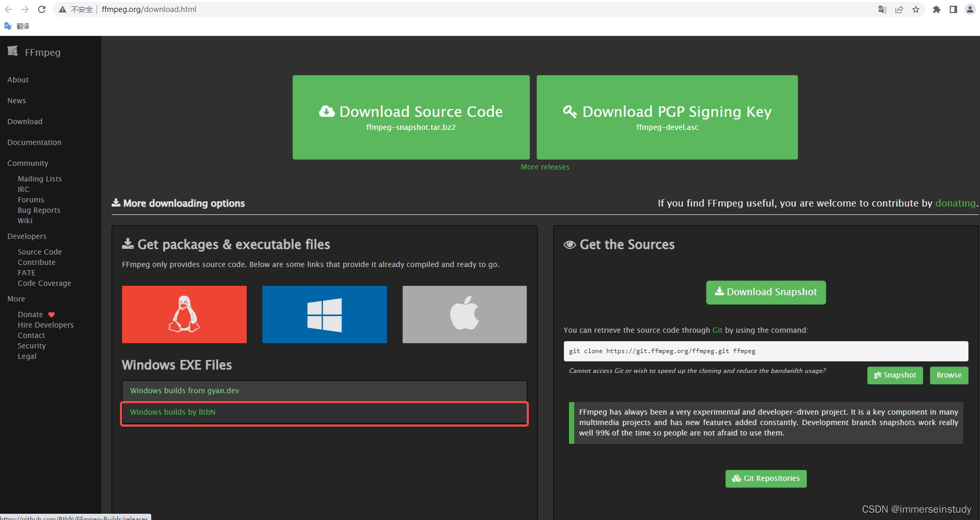
Task: Reload the page with the refresh icon
Action: [42, 9]
